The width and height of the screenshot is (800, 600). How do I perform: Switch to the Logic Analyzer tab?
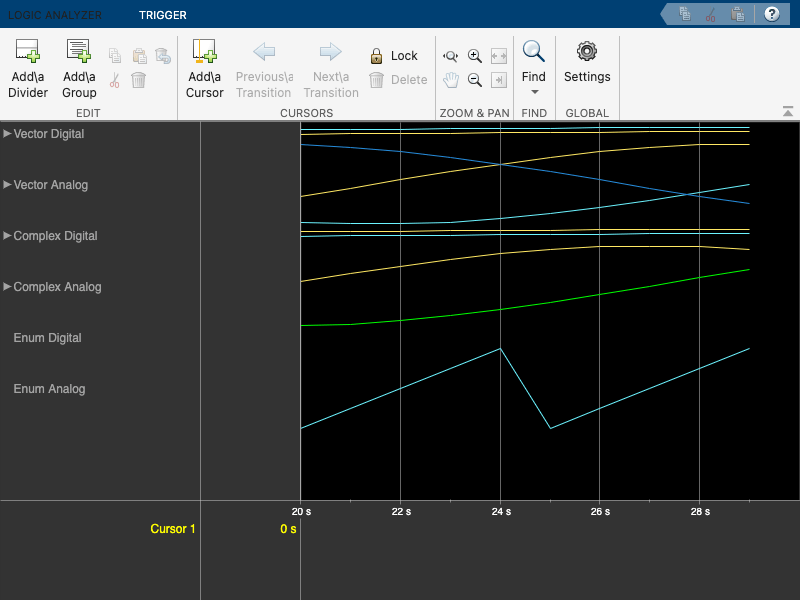pyautogui.click(x=55, y=15)
